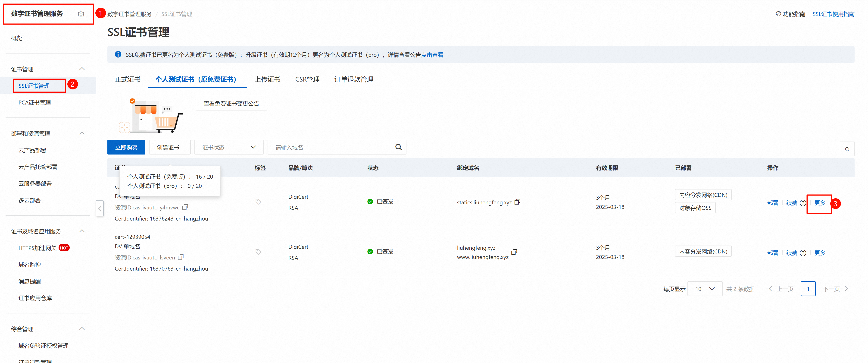Click the info icon on the announcement banner
This screenshot has height=363, width=868.
[x=118, y=54]
